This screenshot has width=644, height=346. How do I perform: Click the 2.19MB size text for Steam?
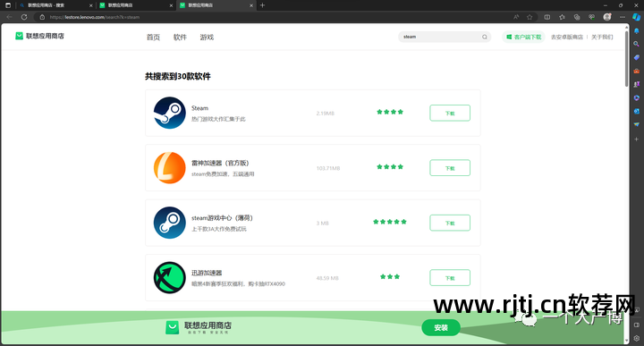pos(326,114)
